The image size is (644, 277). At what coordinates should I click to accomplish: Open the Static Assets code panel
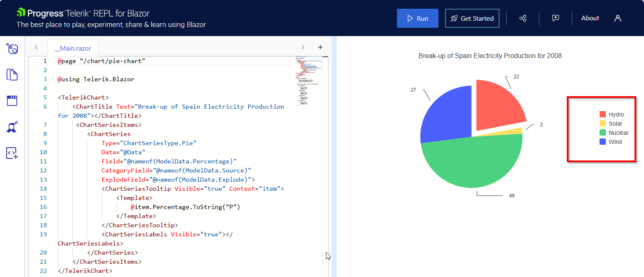[12, 153]
